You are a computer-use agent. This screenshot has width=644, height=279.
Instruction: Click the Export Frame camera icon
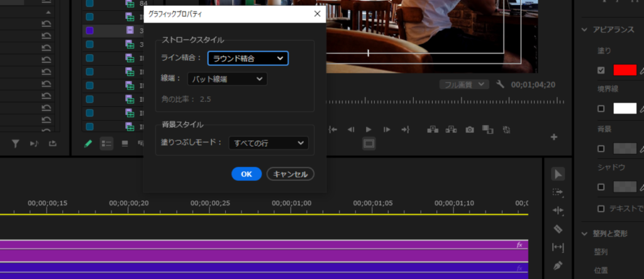click(469, 129)
